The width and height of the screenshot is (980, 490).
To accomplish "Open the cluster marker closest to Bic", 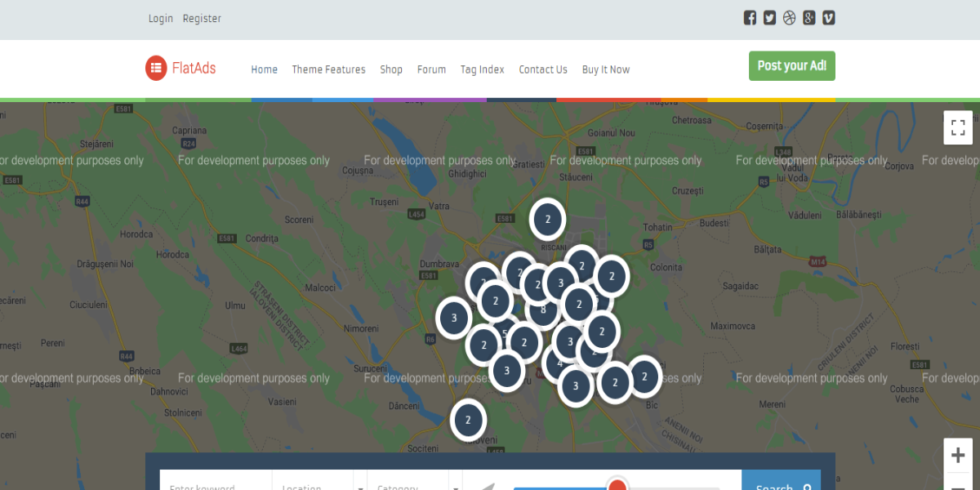I will click(644, 376).
